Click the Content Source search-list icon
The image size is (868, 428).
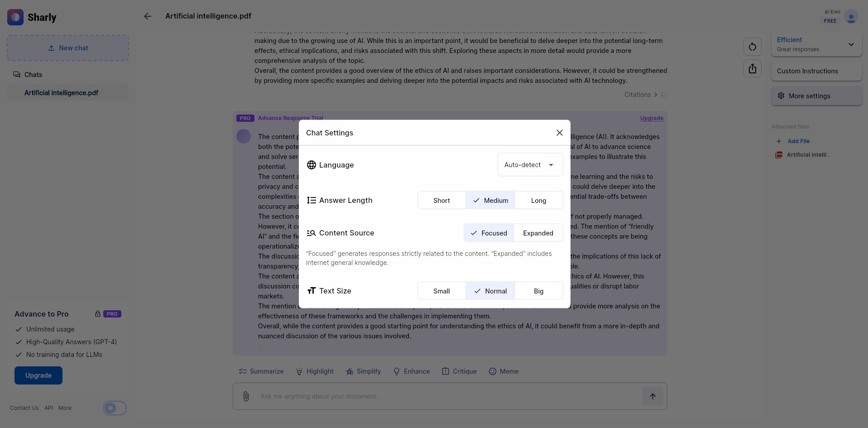tap(312, 233)
